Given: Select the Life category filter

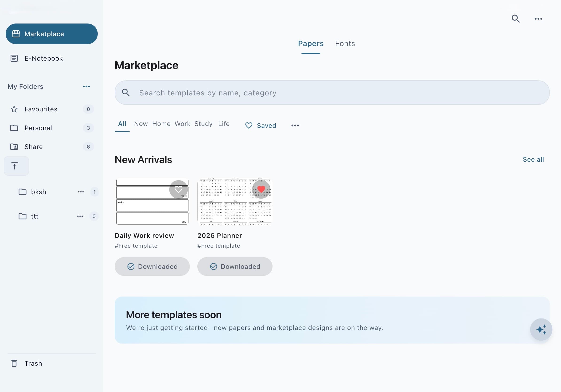Looking at the screenshot, I should point(224,124).
